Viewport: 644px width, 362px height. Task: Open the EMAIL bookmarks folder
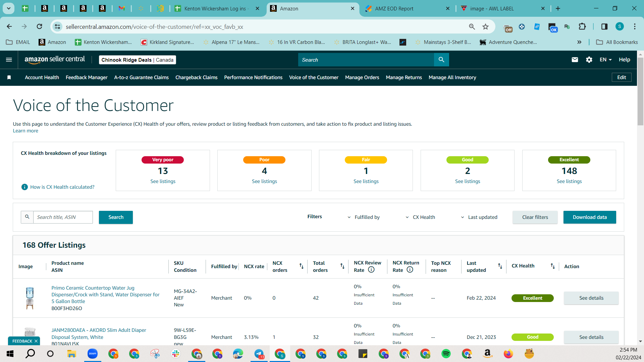(x=18, y=42)
